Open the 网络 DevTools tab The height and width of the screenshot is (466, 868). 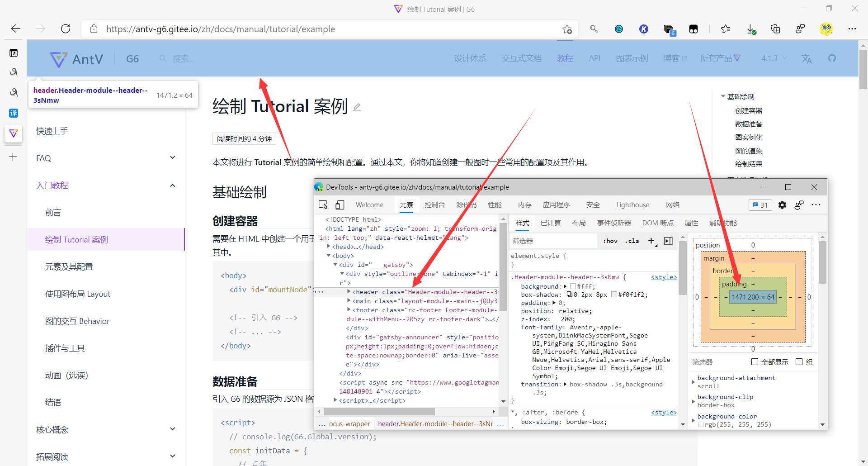[x=673, y=205]
